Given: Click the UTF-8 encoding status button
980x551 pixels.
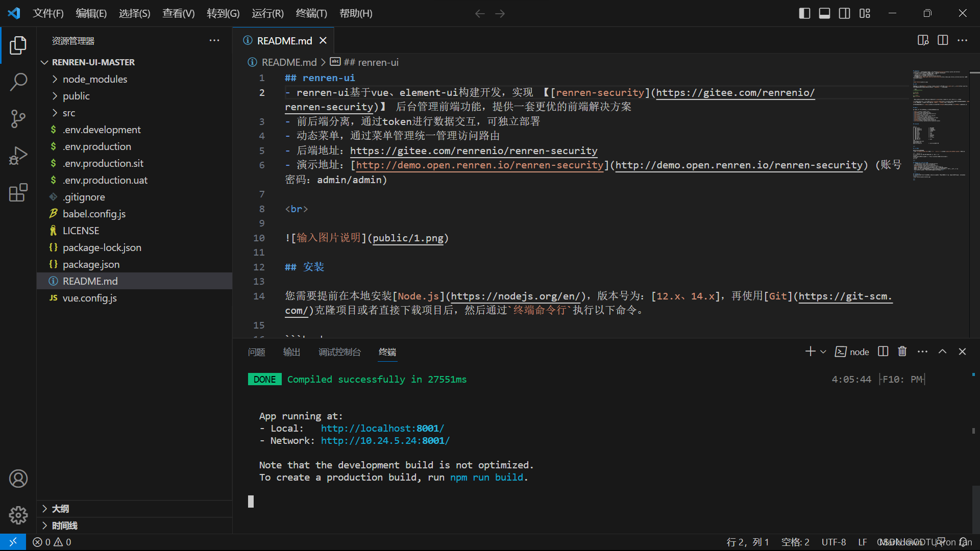Looking at the screenshot, I should click(834, 542).
